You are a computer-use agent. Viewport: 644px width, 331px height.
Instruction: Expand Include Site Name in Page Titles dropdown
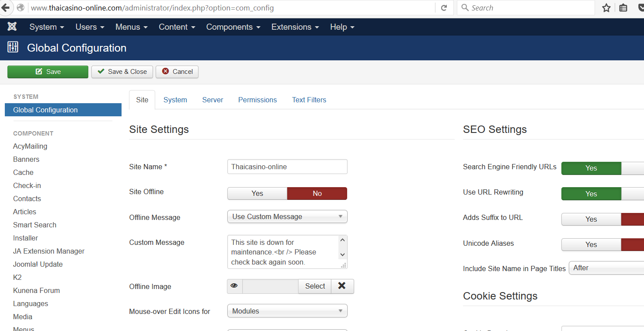coord(606,268)
